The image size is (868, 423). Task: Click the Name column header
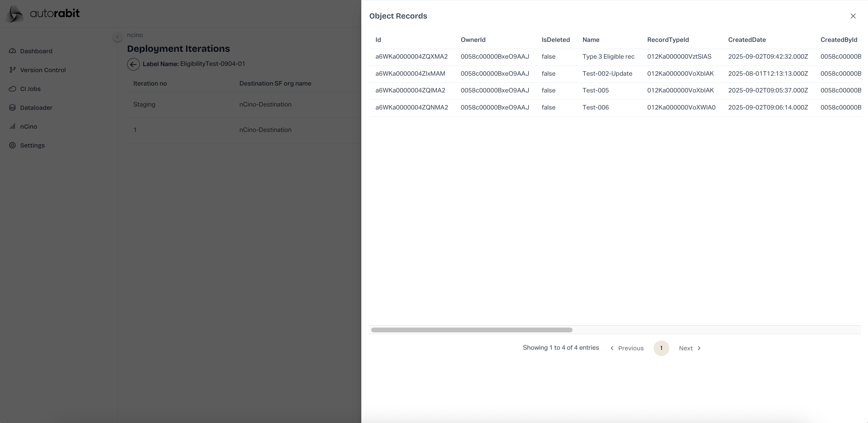[x=591, y=40]
